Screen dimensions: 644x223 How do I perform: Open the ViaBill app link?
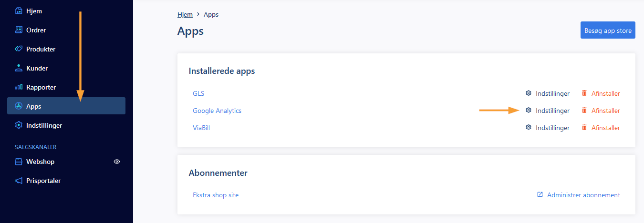tap(201, 128)
